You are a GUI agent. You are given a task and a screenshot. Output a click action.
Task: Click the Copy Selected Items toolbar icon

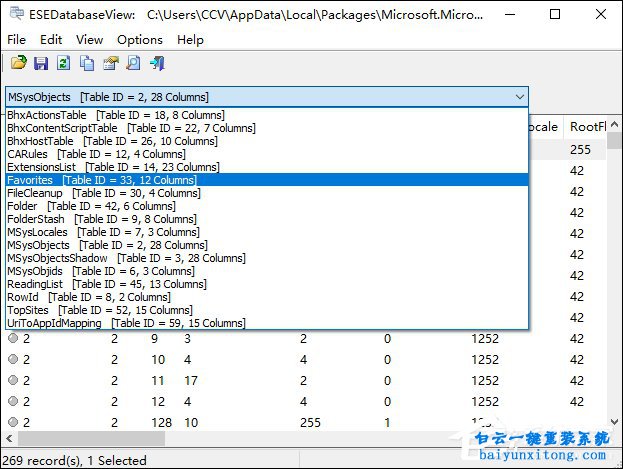coord(87,64)
